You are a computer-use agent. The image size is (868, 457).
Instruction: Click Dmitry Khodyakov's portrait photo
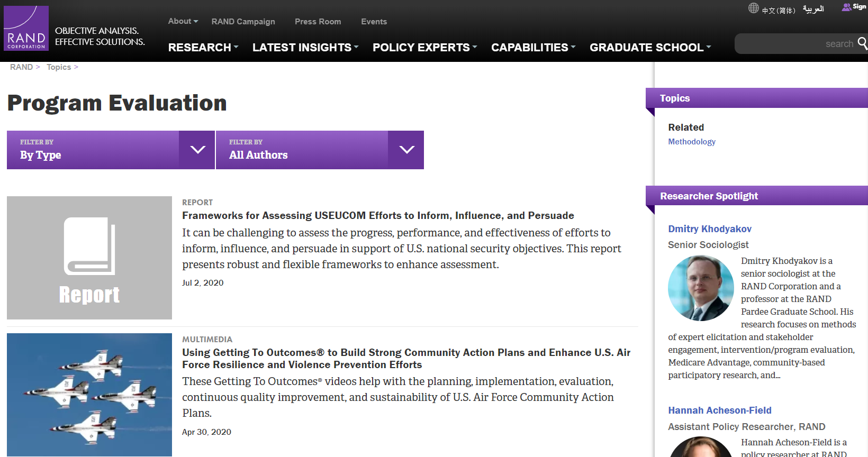(x=701, y=288)
